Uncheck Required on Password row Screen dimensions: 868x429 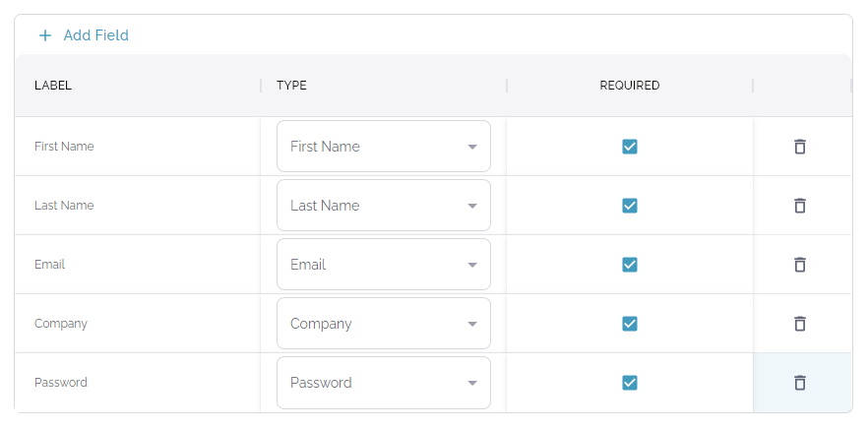(630, 383)
